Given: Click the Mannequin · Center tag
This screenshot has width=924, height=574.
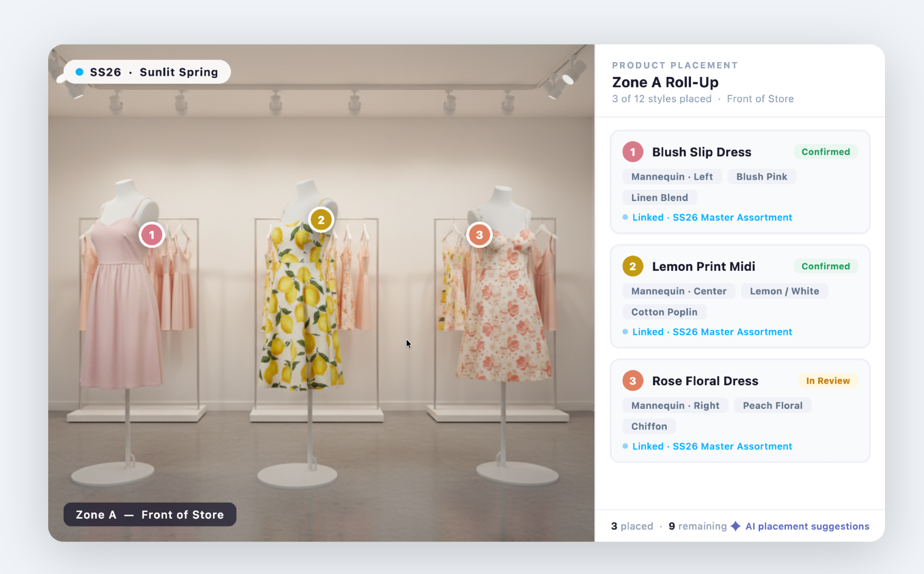Looking at the screenshot, I should pyautogui.click(x=679, y=291).
